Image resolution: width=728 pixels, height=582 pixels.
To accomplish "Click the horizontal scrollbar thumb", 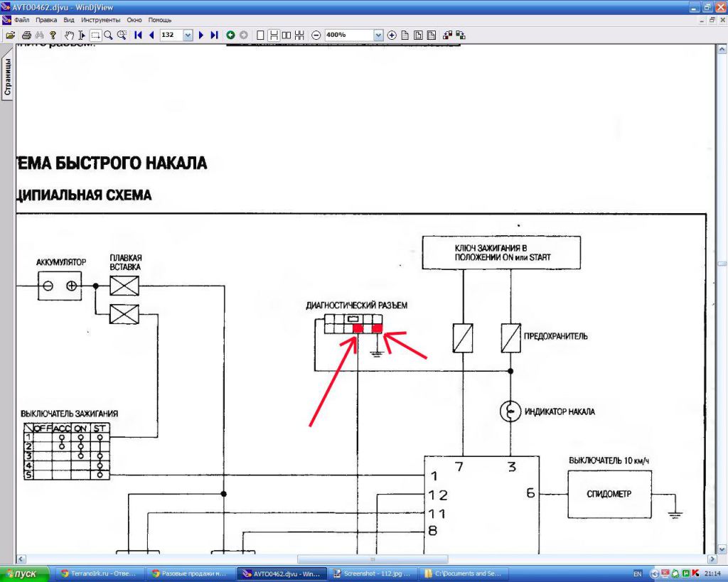I will coord(372,559).
